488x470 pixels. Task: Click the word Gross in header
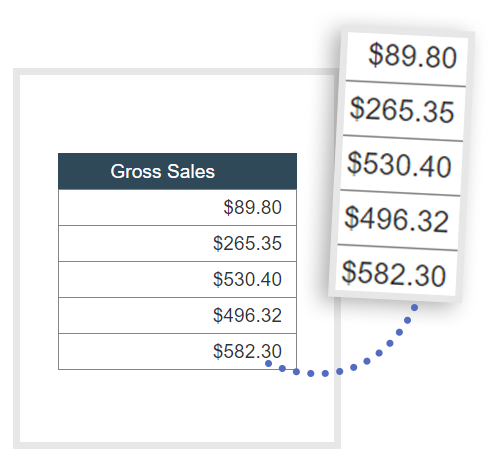(x=136, y=172)
